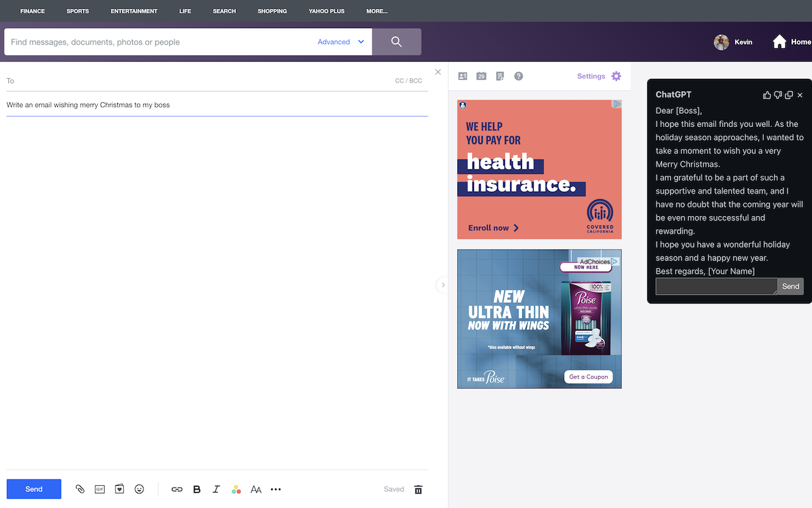
Task: Close the ChatGPT panel
Action: point(800,95)
